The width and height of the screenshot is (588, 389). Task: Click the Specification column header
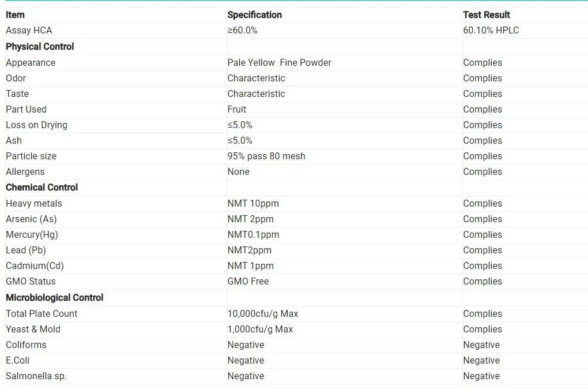[x=254, y=15]
